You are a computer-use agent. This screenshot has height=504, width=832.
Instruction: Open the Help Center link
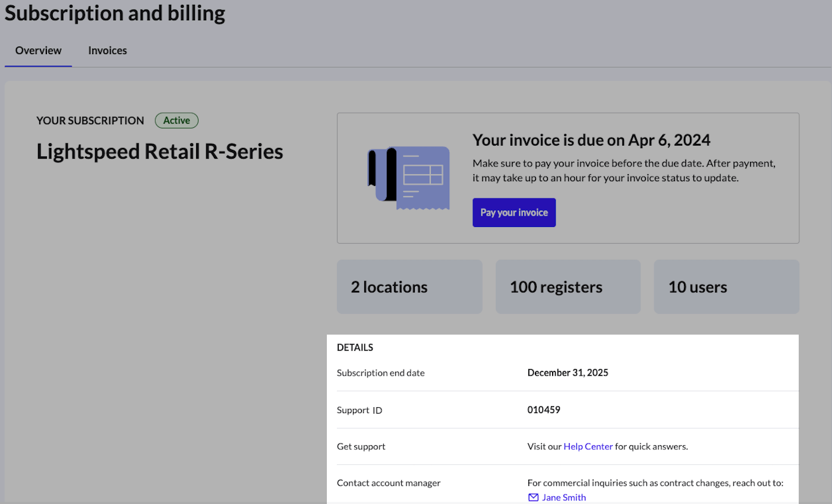click(588, 446)
